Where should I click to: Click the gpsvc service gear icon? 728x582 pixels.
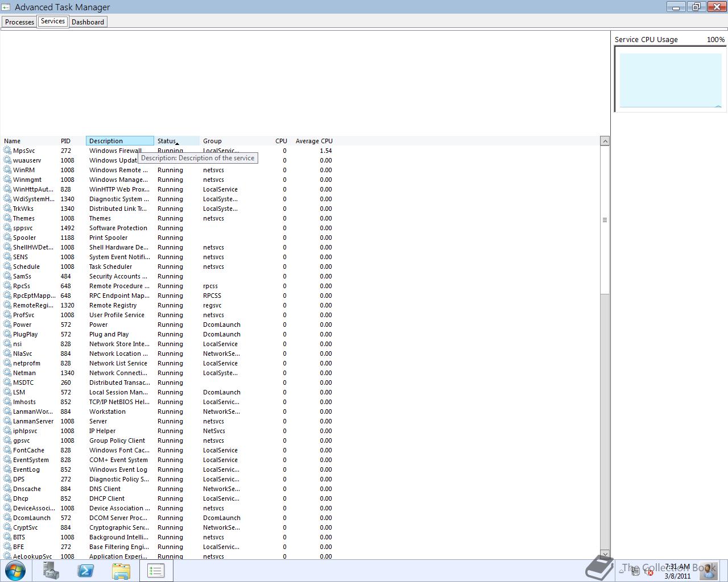click(x=7, y=440)
